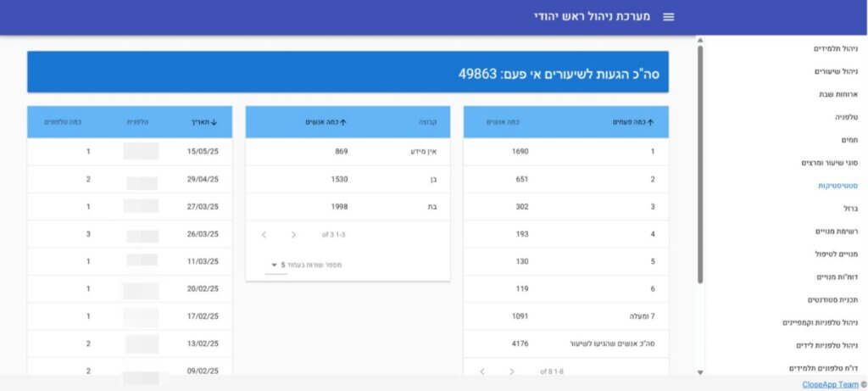Open תכנית סטודנטים in the sidebar
868x391 pixels.
[832, 300]
